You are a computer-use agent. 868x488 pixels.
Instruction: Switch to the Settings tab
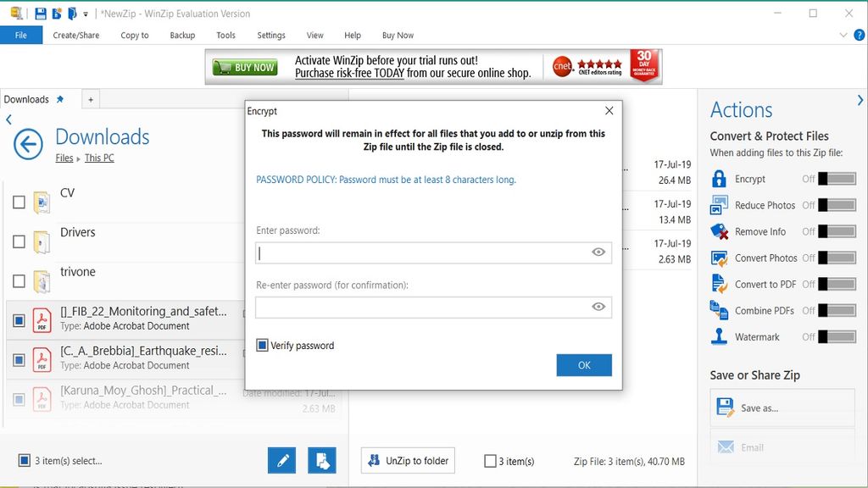point(270,35)
